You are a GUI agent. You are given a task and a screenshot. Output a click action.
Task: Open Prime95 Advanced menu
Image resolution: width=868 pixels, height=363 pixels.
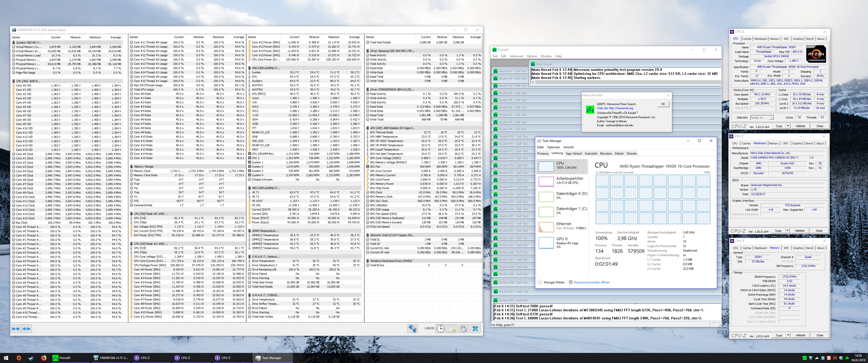[516, 56]
